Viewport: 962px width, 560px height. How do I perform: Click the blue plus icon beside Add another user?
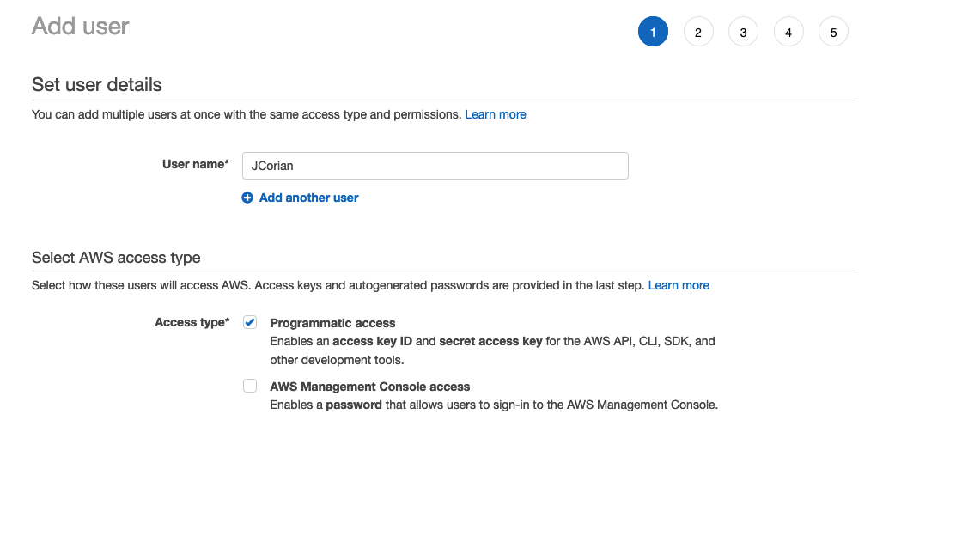click(x=247, y=198)
